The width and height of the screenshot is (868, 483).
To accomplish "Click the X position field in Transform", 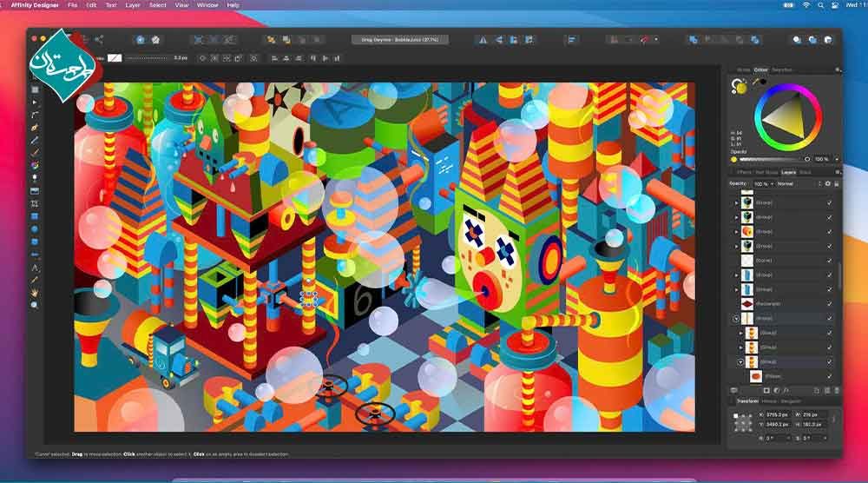I will click(x=779, y=414).
